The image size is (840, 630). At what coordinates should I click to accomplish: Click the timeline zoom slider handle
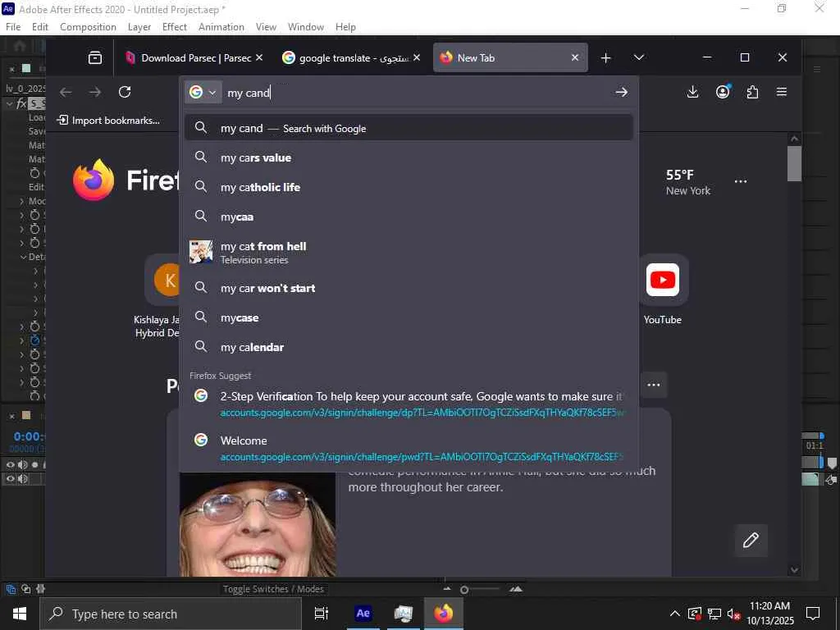pyautogui.click(x=464, y=590)
